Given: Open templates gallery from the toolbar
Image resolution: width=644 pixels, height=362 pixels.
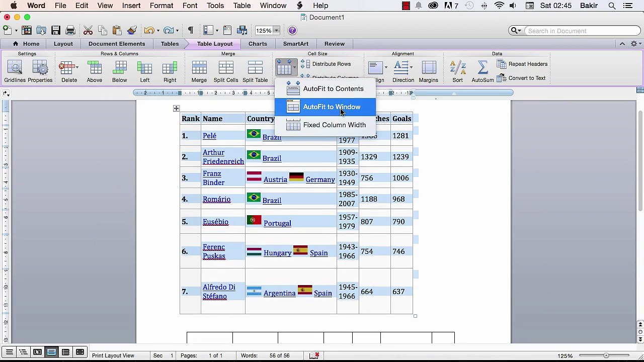Looking at the screenshot, I should click(27, 31).
